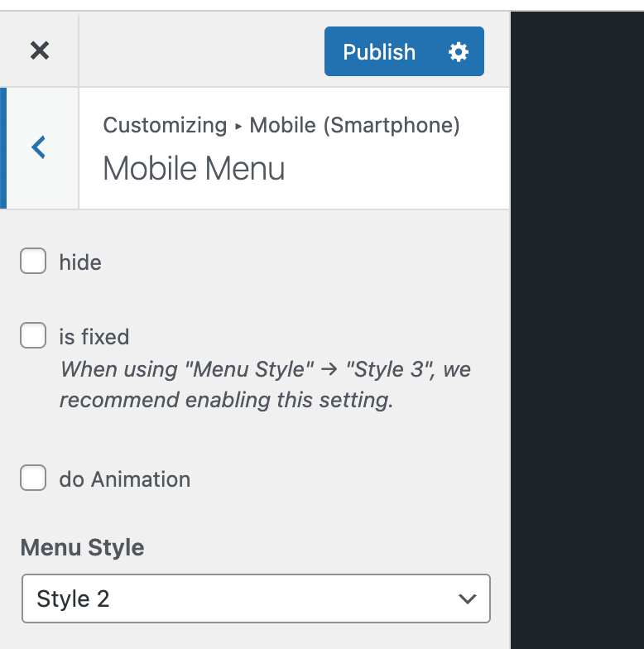Screen dimensions: 644x649
Task: Click "Mobile (Smartphone)" in the breadcrumb
Action: tap(355, 125)
